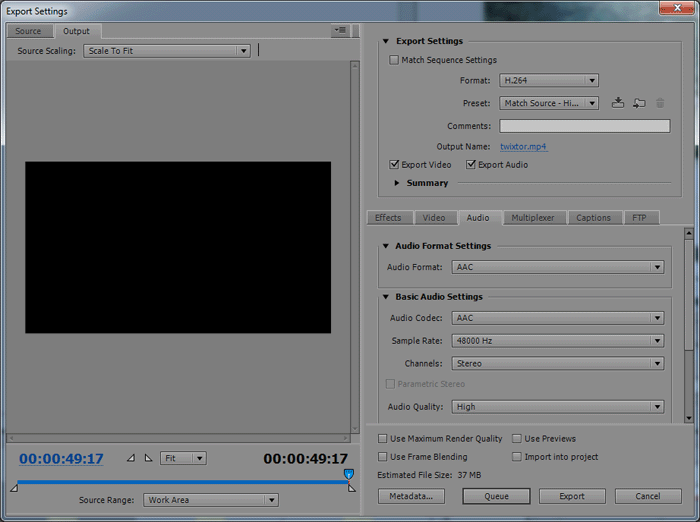Click the left in-point triangle on the timeline
The height and width of the screenshot is (522, 700).
[14, 488]
